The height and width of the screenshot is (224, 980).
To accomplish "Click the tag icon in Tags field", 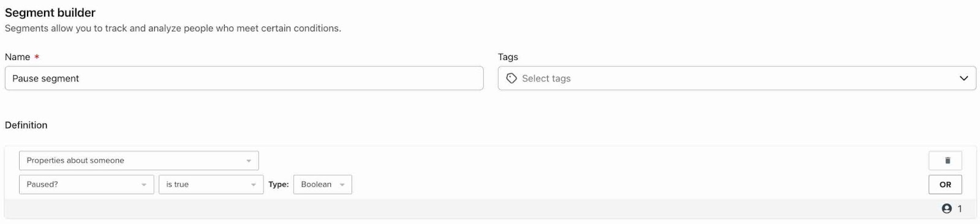I will click(511, 78).
